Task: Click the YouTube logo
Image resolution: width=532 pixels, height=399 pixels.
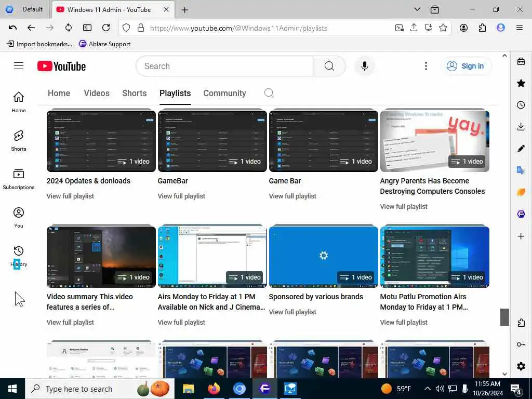Action: [x=61, y=66]
